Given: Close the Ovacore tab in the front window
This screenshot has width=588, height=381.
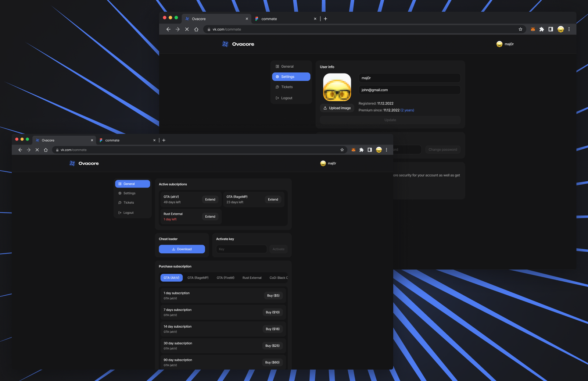Looking at the screenshot, I should 92,140.
